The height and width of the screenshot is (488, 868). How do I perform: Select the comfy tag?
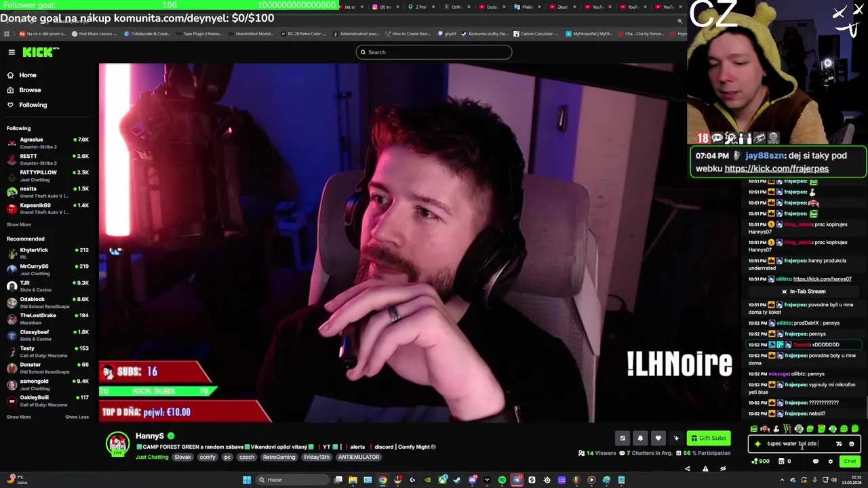208,457
